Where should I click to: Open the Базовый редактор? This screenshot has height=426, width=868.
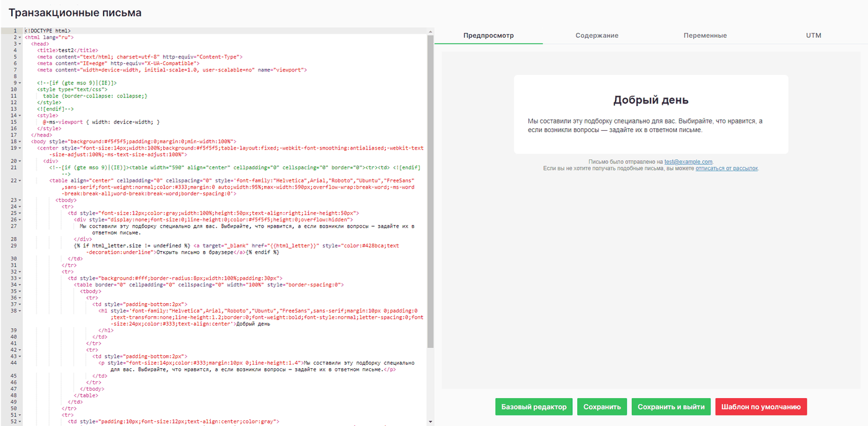click(x=534, y=407)
